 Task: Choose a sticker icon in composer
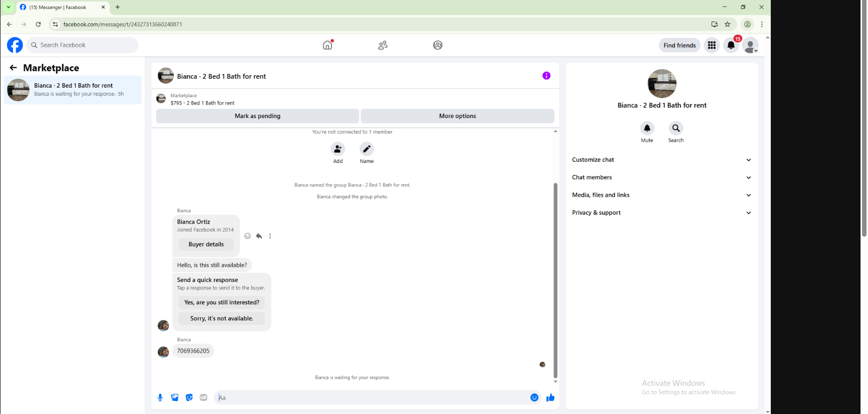pyautogui.click(x=189, y=398)
